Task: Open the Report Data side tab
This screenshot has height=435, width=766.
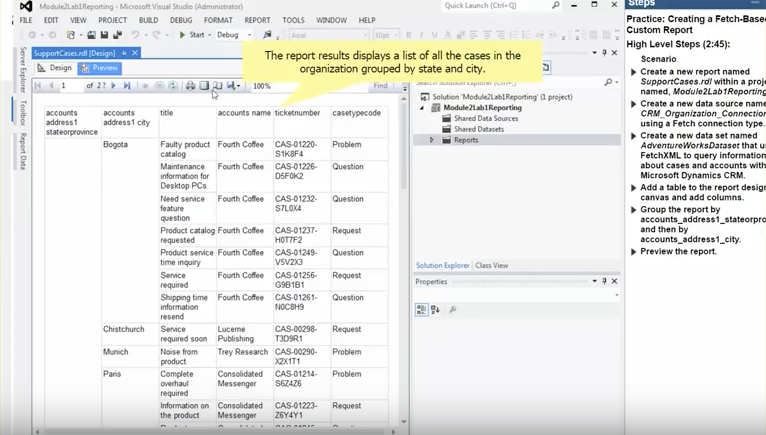Action: [23, 151]
